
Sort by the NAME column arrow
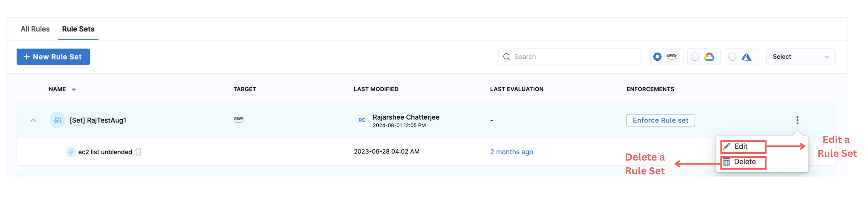point(74,90)
